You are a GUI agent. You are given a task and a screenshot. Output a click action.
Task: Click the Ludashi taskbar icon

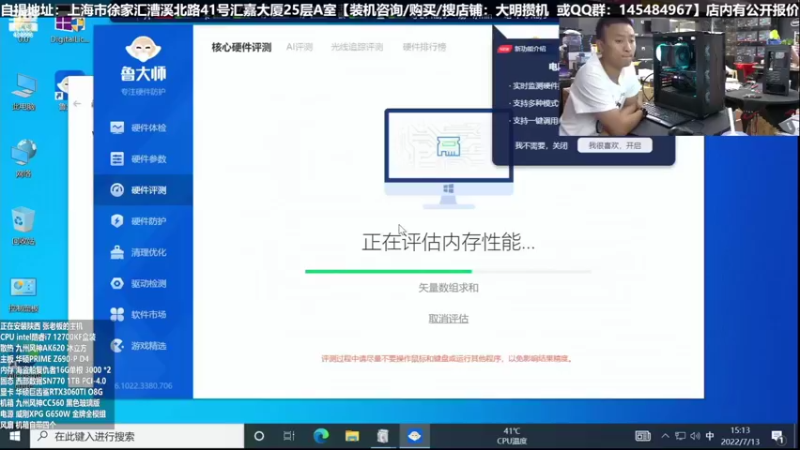414,436
